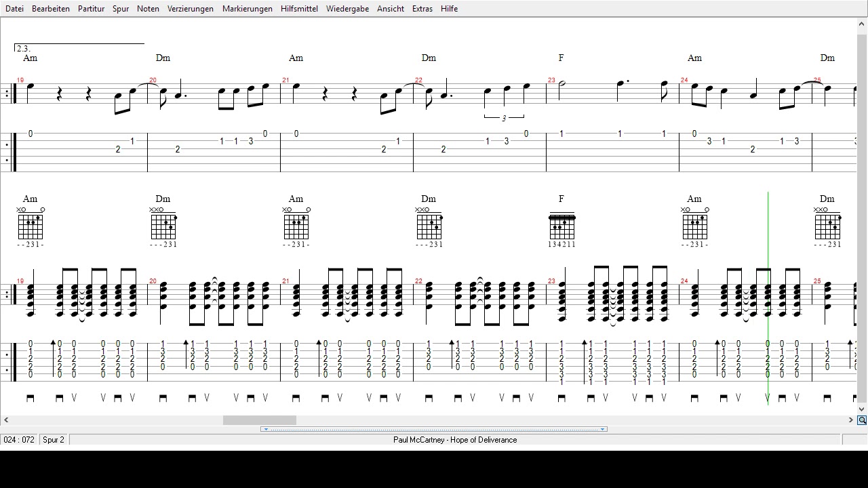
Task: Click the Dm chord name above melody measure 22
Action: click(429, 58)
